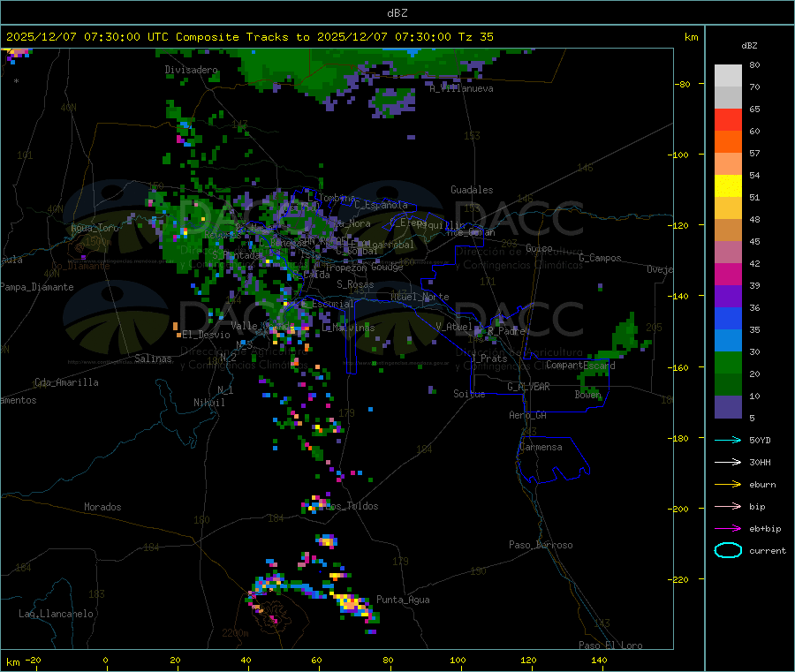Click the 'Morados' map label
Viewport: 795px width, 672px height.
pyautogui.click(x=102, y=507)
